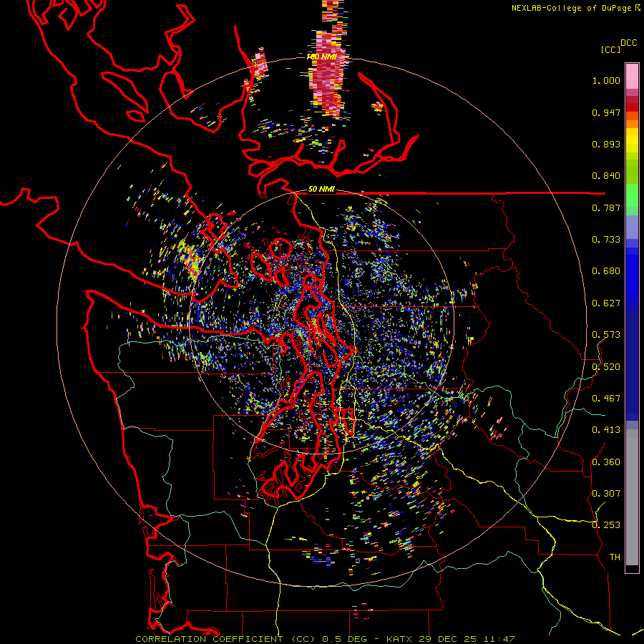Click the TH threshold label on the scale
The width and height of the screenshot is (644, 644).
615,557
